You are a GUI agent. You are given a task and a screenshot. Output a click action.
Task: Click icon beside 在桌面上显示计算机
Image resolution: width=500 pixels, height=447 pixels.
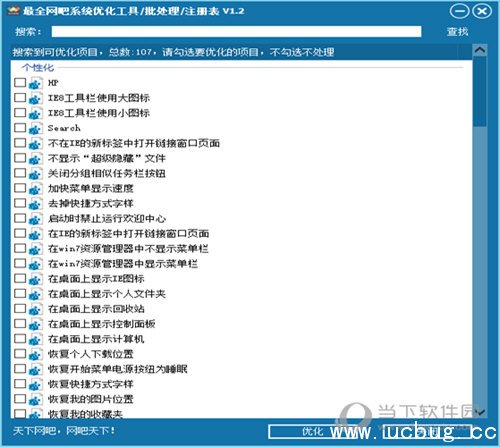coord(36,339)
